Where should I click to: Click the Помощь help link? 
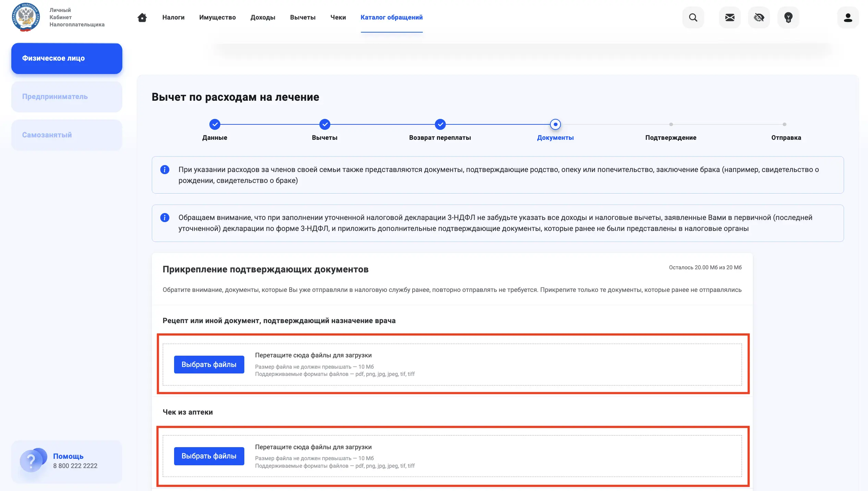point(68,456)
